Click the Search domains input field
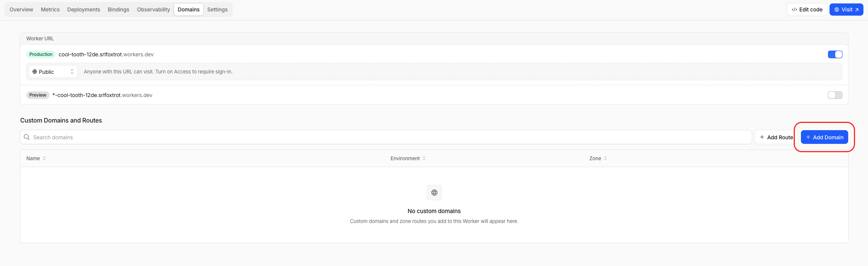The image size is (868, 266). (386, 137)
